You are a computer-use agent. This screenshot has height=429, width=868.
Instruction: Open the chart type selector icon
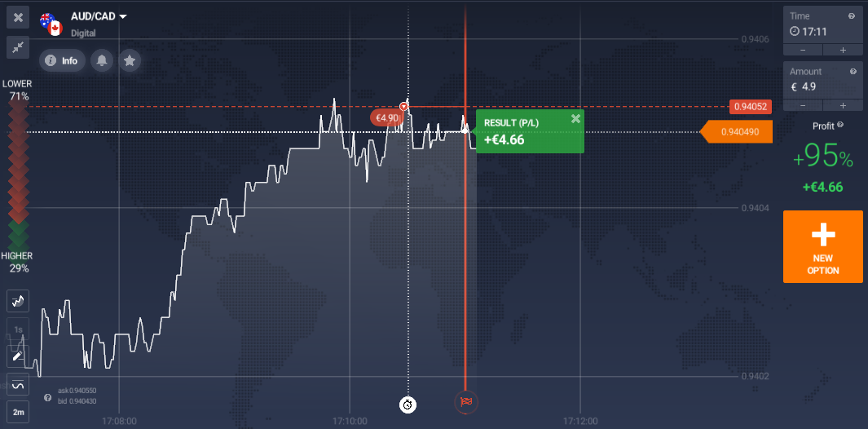(18, 301)
